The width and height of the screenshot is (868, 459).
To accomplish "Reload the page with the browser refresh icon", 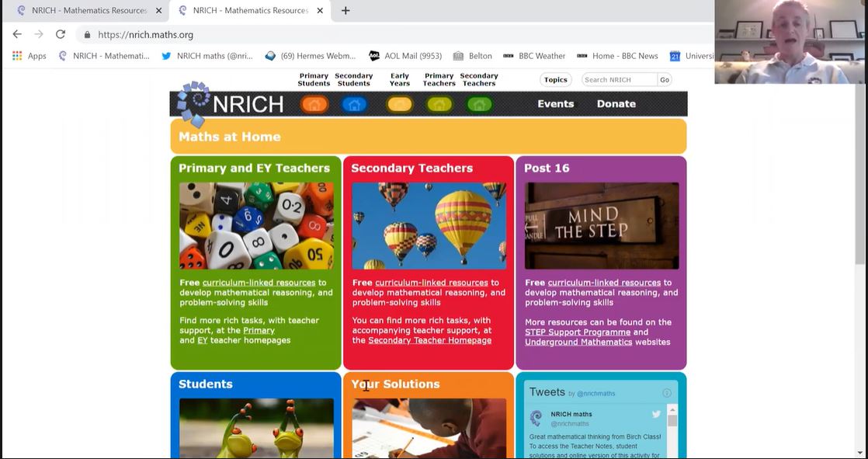I will point(61,34).
